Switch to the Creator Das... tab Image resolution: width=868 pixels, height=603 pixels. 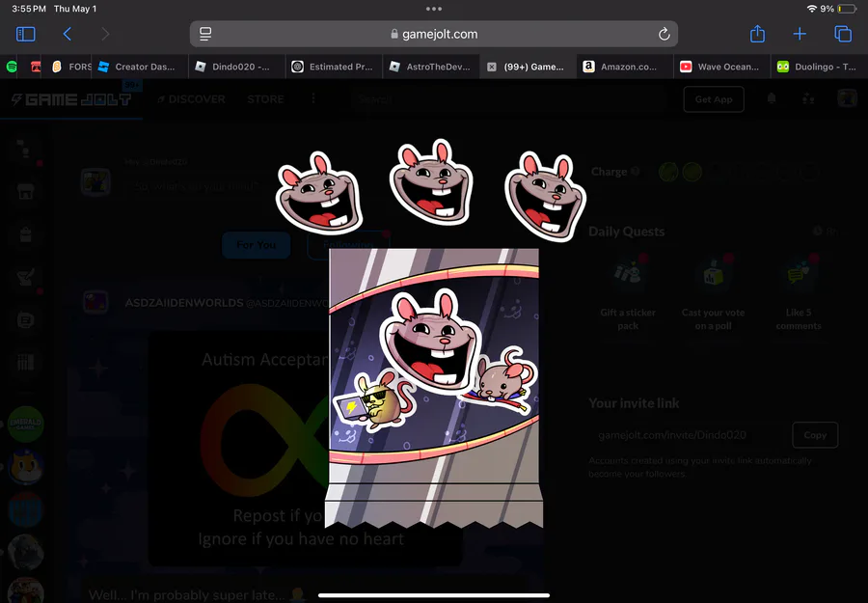[140, 67]
